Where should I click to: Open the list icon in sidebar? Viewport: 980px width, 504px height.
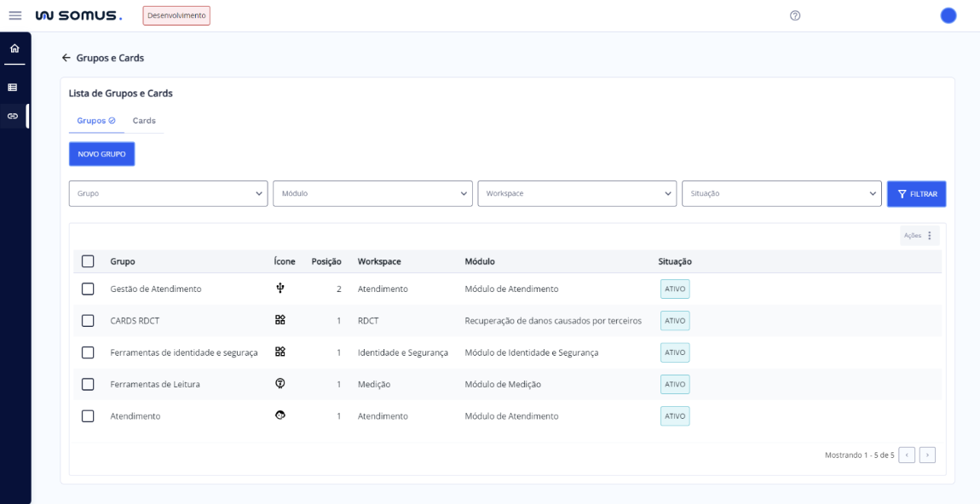pos(14,87)
